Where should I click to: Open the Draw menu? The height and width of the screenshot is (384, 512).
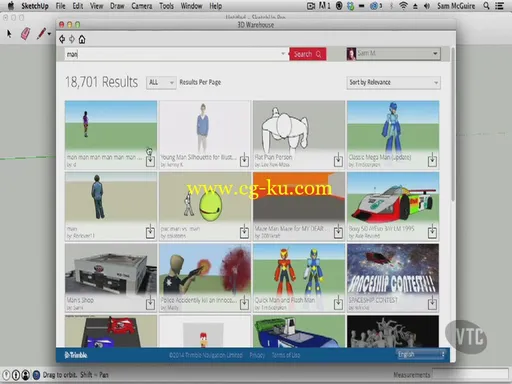click(117, 6)
